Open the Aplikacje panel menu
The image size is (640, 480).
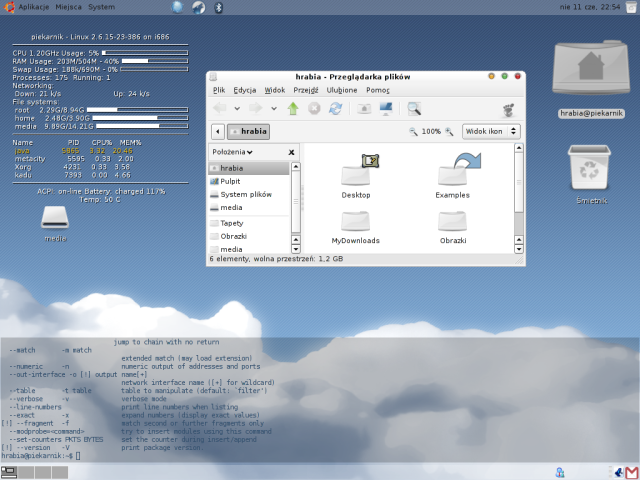coord(33,7)
